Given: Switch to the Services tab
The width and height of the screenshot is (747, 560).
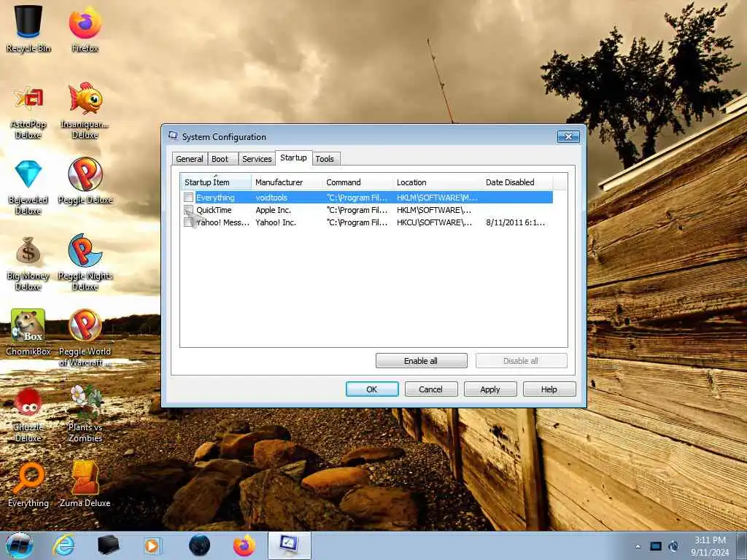Looking at the screenshot, I should [x=257, y=158].
